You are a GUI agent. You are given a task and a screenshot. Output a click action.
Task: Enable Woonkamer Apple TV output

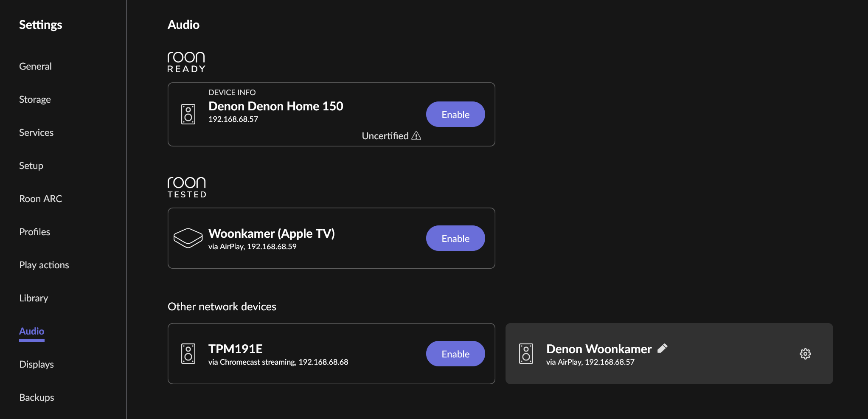[x=455, y=238]
